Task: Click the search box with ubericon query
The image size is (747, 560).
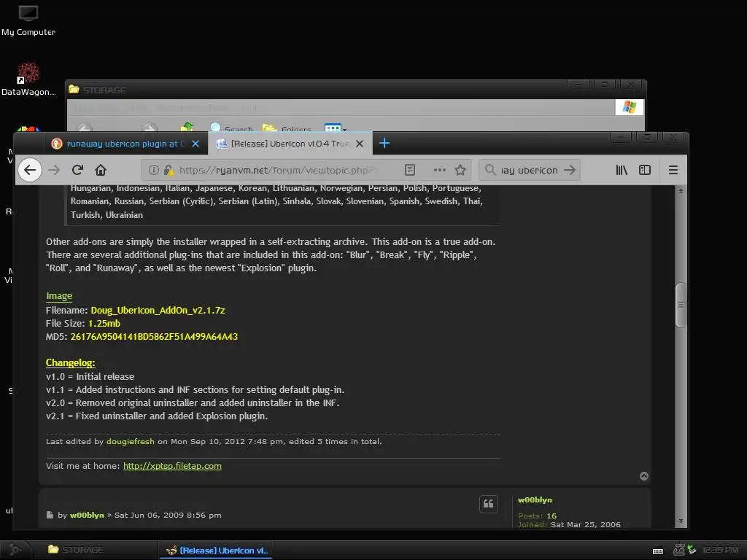Action: coord(530,170)
